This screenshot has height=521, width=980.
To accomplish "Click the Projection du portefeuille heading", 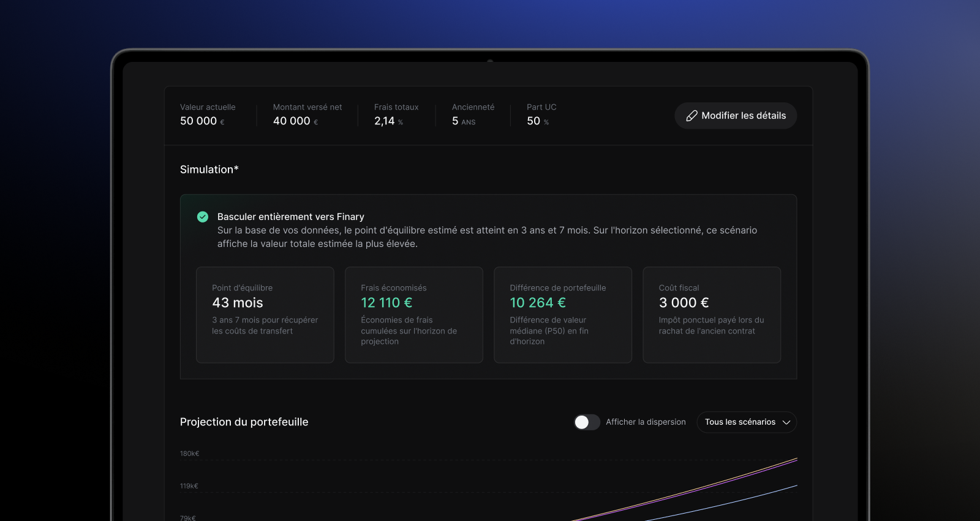I will (x=244, y=422).
